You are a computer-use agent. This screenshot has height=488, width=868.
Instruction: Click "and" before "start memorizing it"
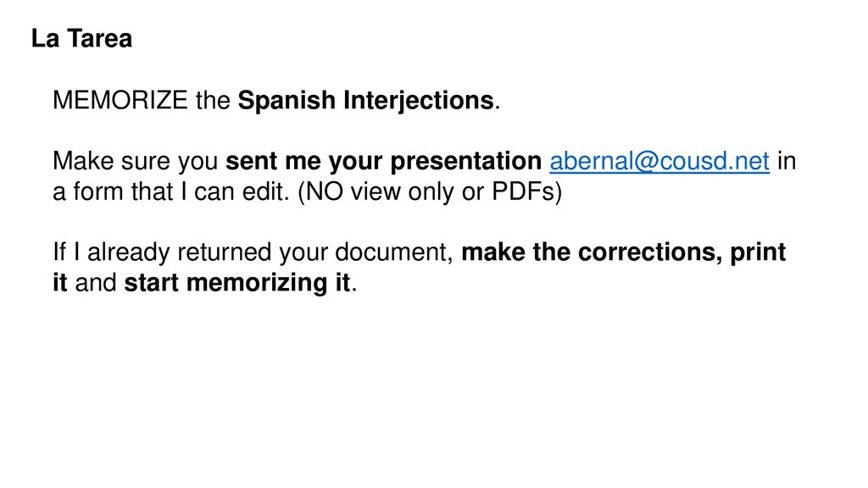click(96, 283)
